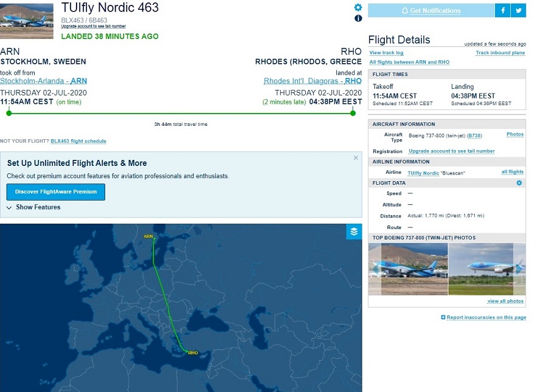Click Discover FlightAware Premium button
535x392 pixels.
(56, 192)
